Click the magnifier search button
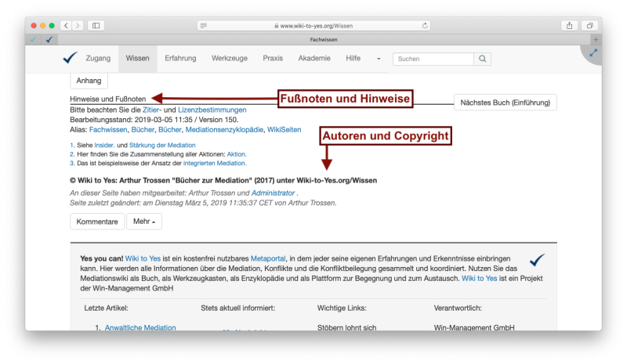This screenshot has width=627, height=364. point(484,59)
